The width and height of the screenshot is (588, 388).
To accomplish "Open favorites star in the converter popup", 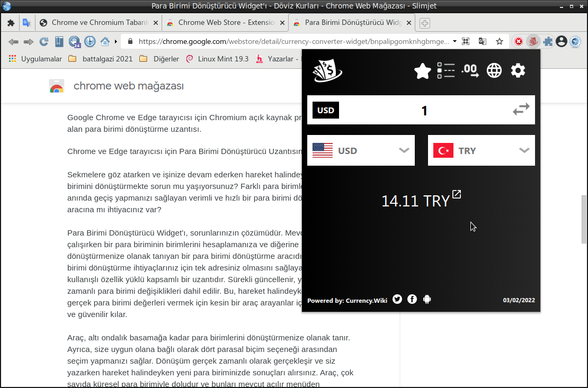I will 423,71.
